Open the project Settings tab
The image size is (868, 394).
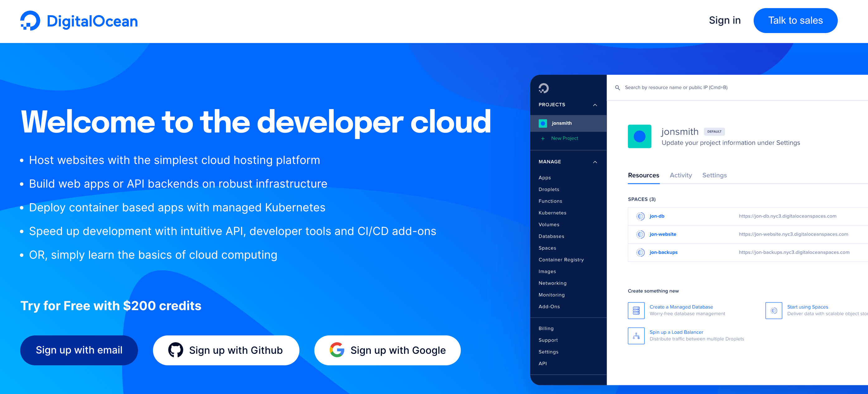coord(714,175)
